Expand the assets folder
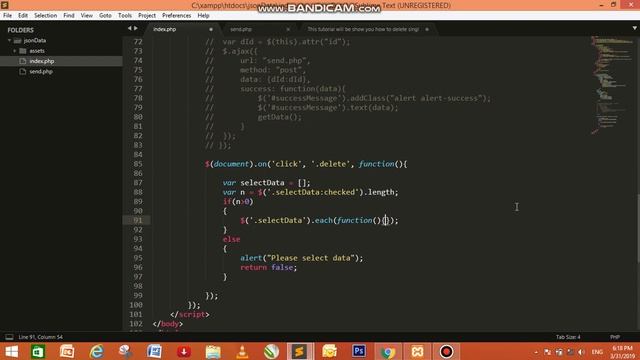This screenshot has width=640, height=360. [x=15, y=51]
